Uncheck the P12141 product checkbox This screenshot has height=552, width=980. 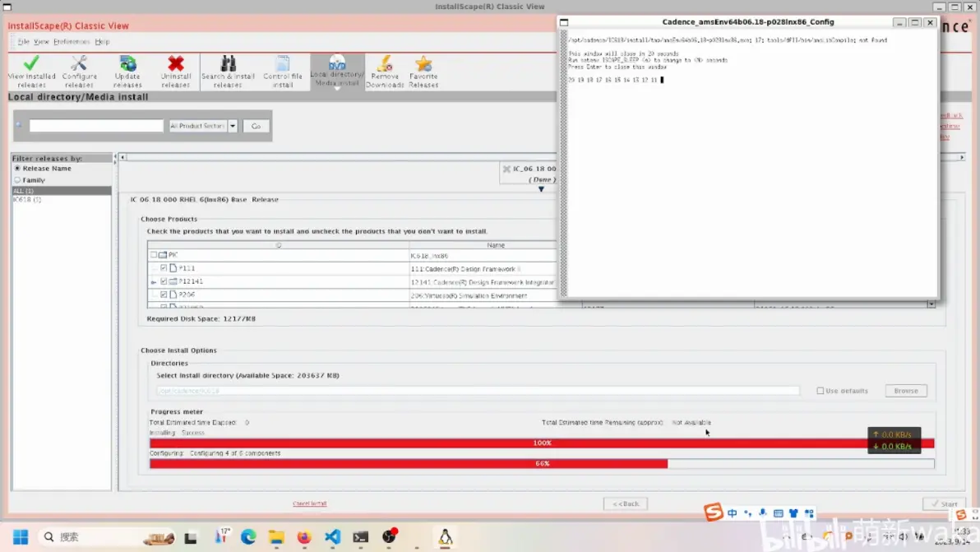[x=164, y=281]
